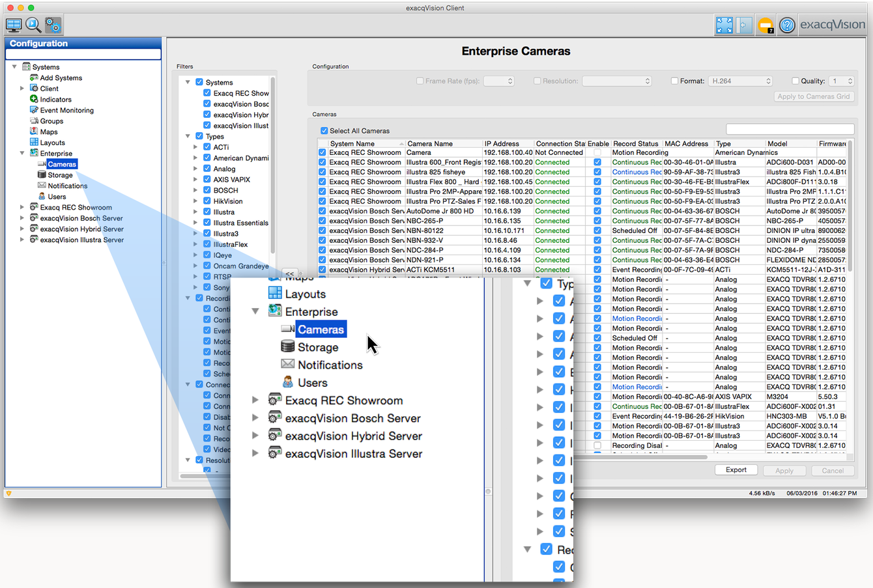Open the Resolution dropdown
Screen dimensions: 873x588
617,81
